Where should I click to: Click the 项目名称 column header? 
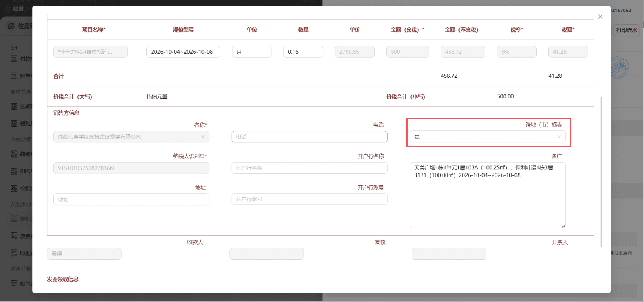94,29
